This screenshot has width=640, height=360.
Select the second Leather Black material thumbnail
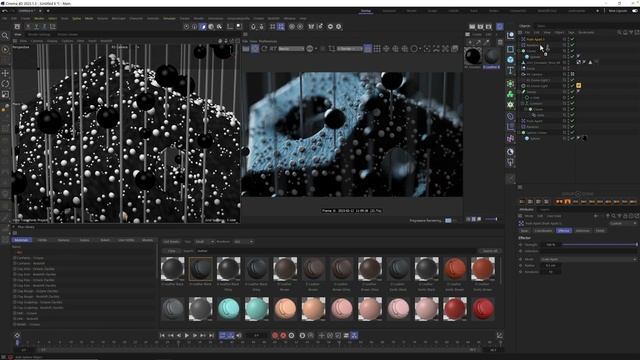[x=200, y=269]
